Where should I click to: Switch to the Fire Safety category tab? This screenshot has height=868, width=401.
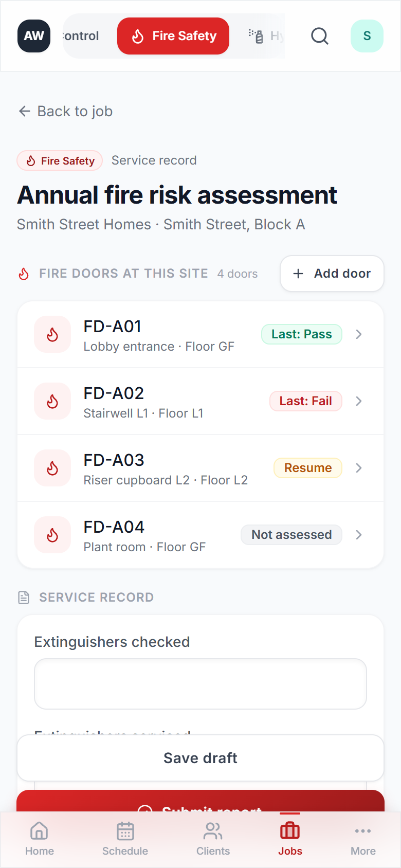pos(173,36)
